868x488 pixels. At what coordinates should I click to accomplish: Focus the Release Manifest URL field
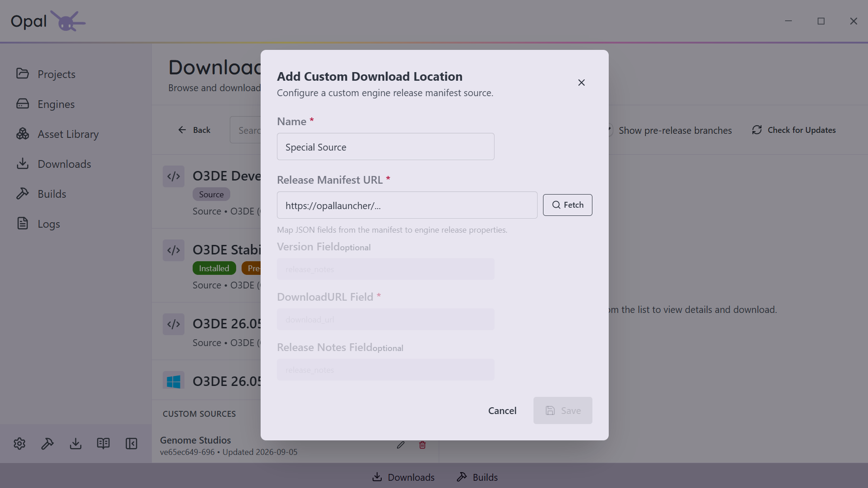407,205
